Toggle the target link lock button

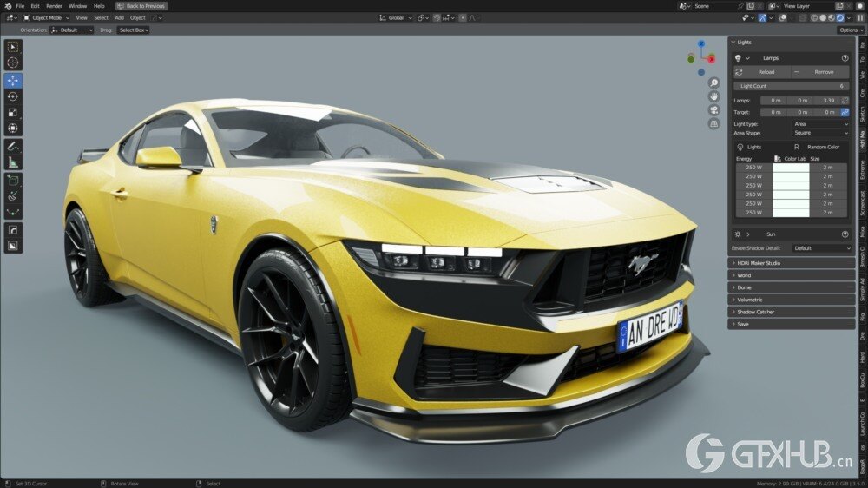845,112
